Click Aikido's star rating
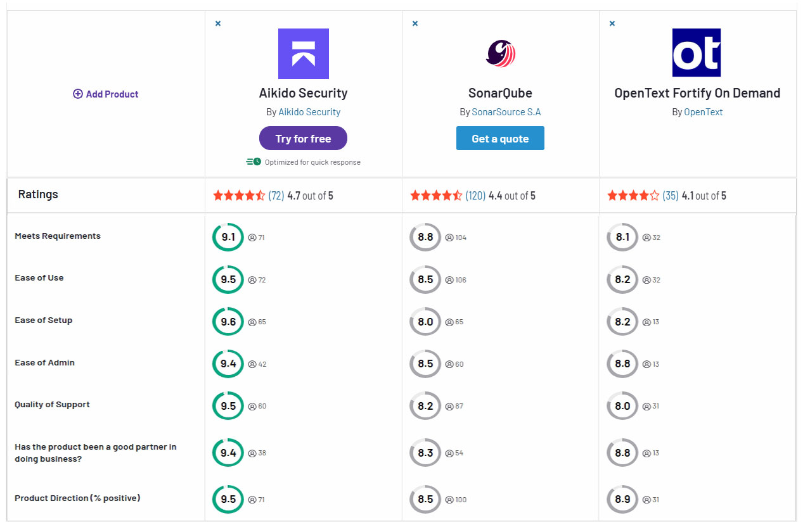Image resolution: width=810 pixels, height=532 pixels. coord(239,196)
